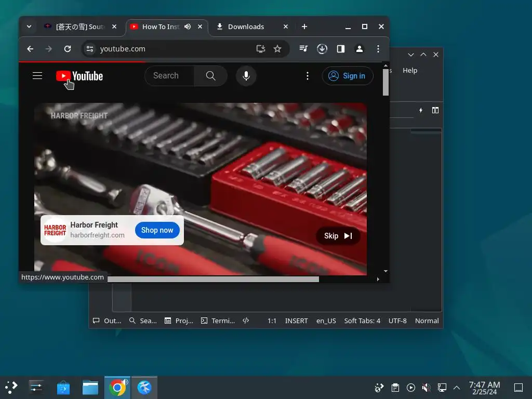View site information icon in address bar

click(90, 49)
